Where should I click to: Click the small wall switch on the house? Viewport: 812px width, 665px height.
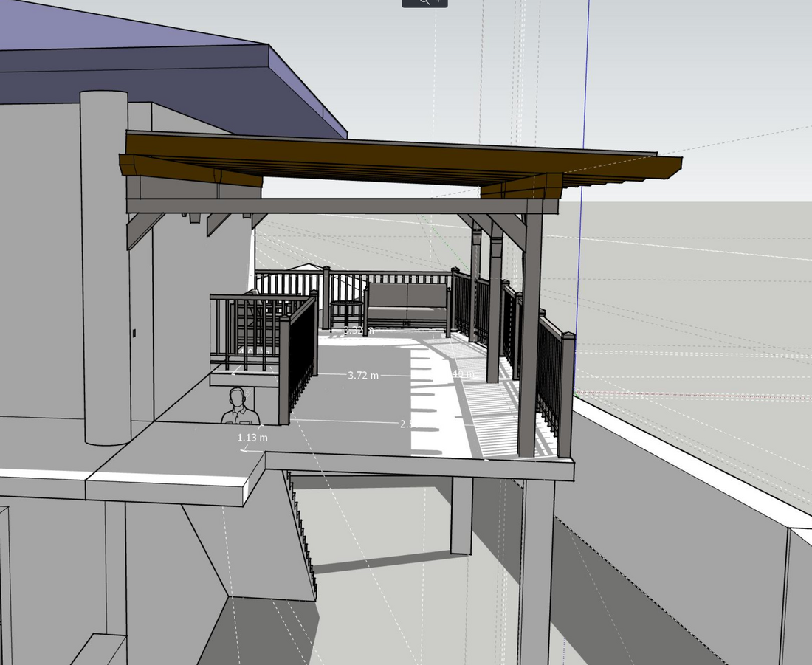pyautogui.click(x=134, y=334)
